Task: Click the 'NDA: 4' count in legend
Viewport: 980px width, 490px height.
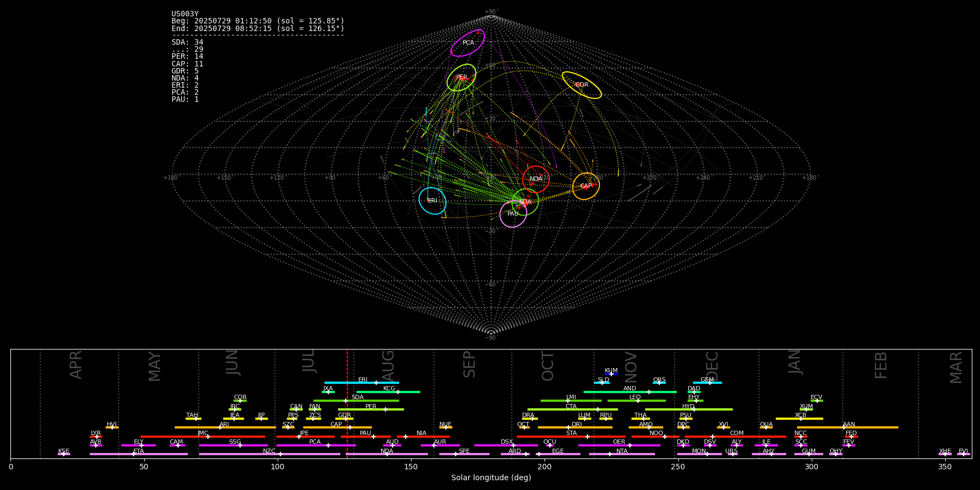Action: tap(185, 78)
